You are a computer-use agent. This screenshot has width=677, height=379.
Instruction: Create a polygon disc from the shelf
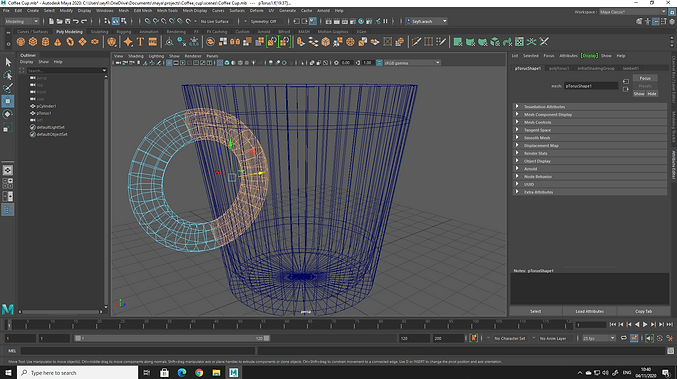coord(95,42)
